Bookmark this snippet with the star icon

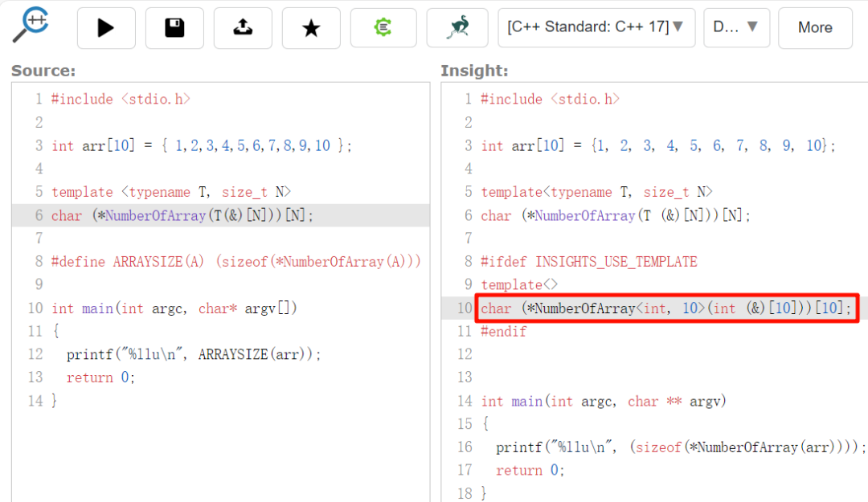pos(310,27)
